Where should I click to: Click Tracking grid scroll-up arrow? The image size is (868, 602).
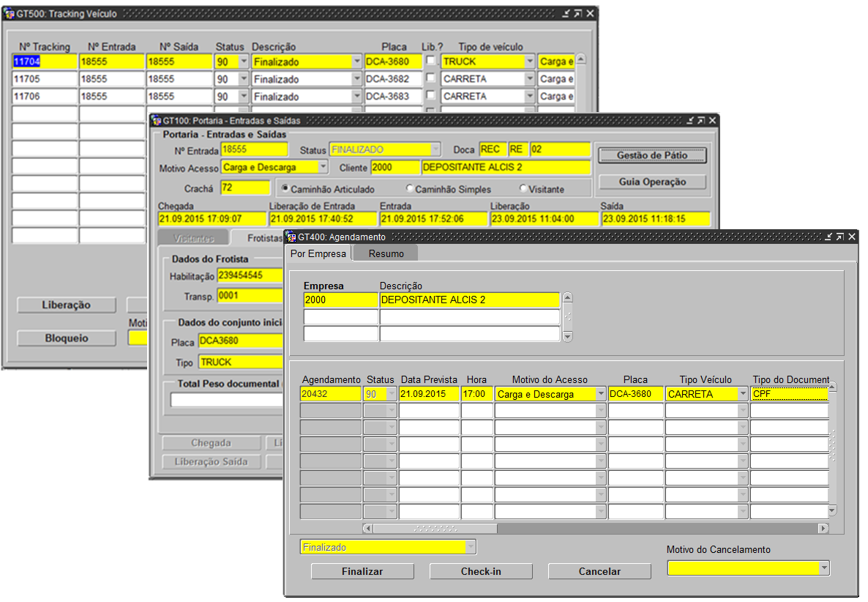[x=581, y=59]
